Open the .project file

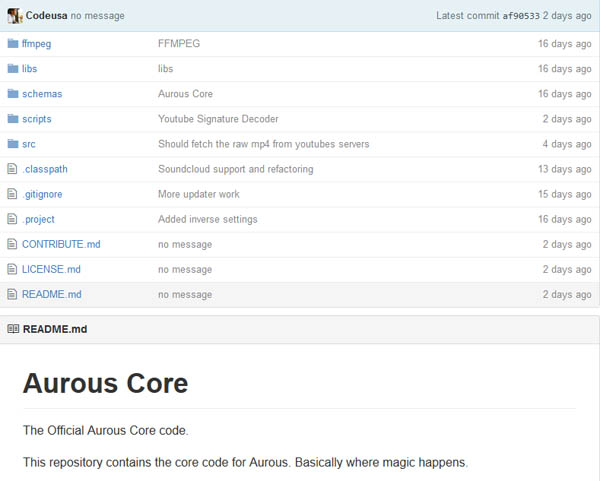coord(38,219)
